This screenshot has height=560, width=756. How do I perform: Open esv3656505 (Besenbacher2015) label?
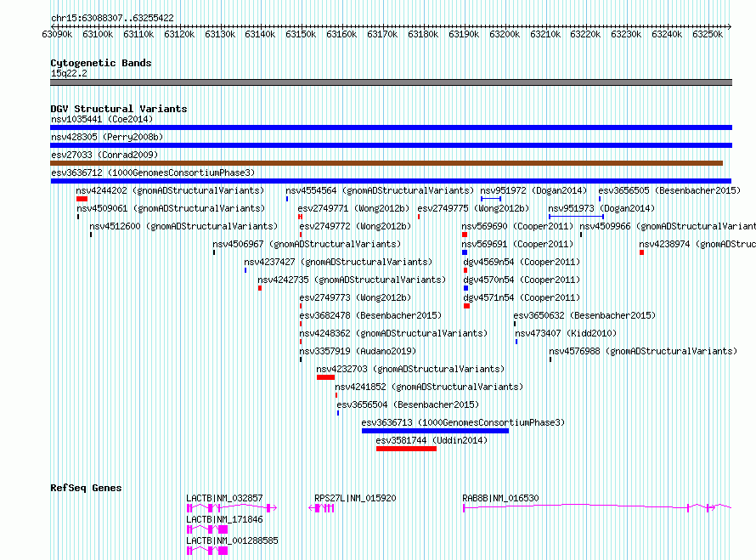(669, 190)
